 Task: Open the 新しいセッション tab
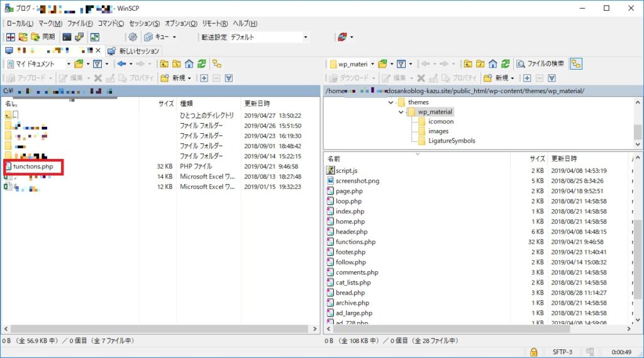click(133, 51)
